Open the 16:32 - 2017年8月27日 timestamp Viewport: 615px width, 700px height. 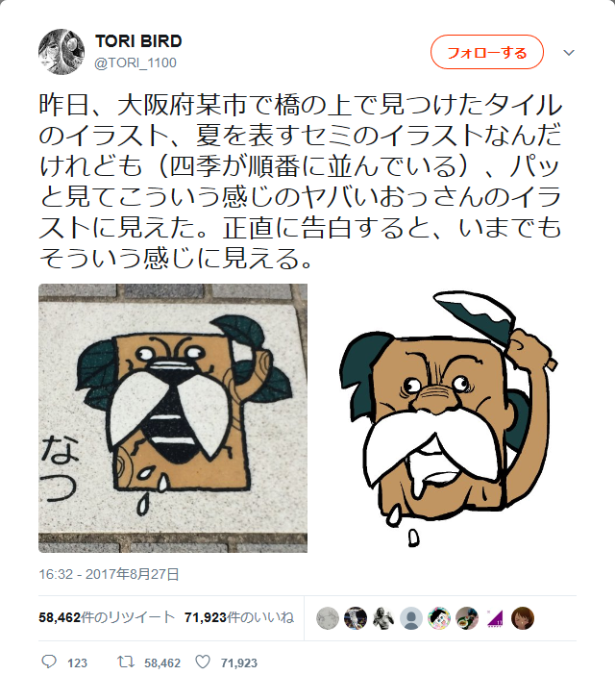pos(109,574)
